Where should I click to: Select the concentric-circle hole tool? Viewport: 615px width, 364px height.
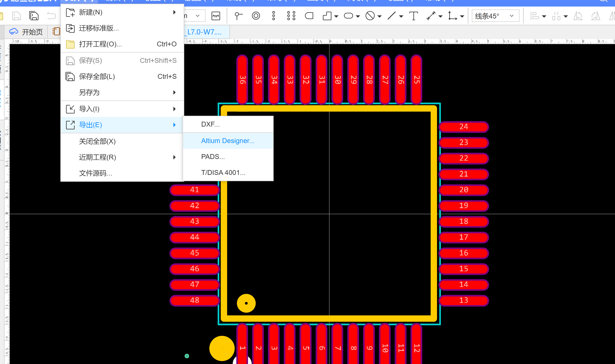coord(256,16)
